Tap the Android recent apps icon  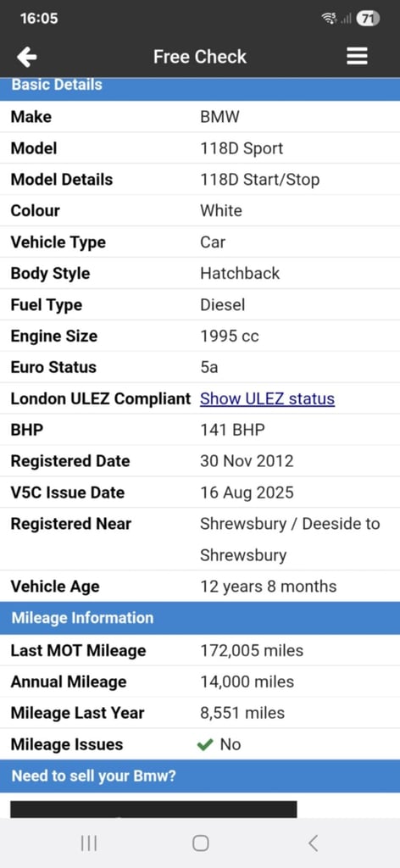[x=88, y=843]
